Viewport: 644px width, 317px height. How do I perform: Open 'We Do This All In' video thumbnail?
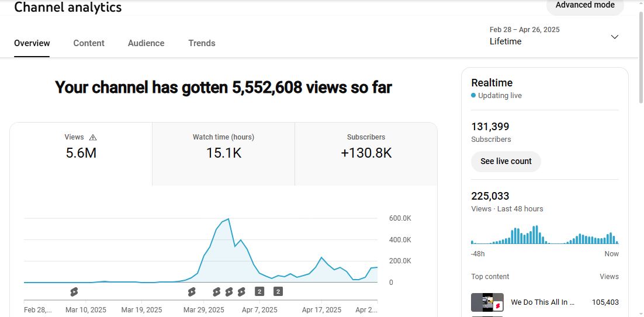[x=487, y=302]
